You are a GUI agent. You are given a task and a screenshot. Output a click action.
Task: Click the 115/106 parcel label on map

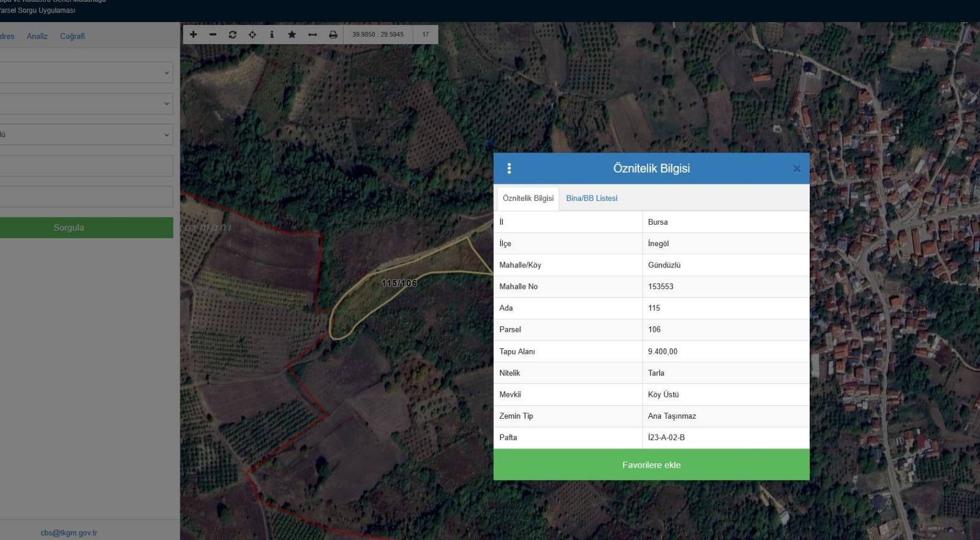(399, 283)
